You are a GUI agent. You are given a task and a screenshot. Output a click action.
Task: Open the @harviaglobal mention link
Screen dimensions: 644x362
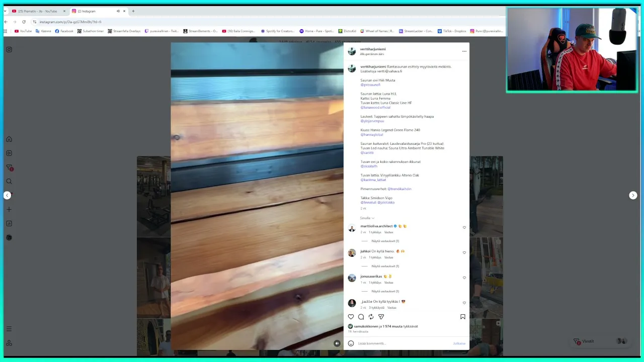(x=372, y=135)
